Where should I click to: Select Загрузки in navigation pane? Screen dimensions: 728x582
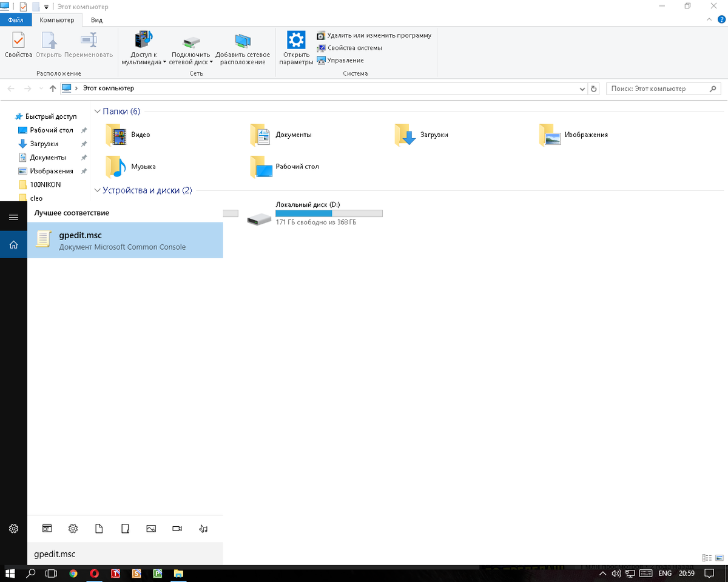point(39,144)
